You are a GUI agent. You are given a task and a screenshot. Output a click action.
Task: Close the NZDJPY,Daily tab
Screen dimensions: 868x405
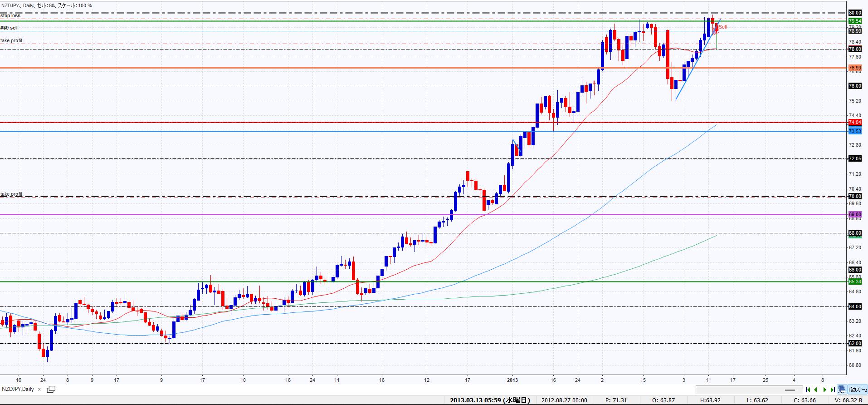pos(39,389)
